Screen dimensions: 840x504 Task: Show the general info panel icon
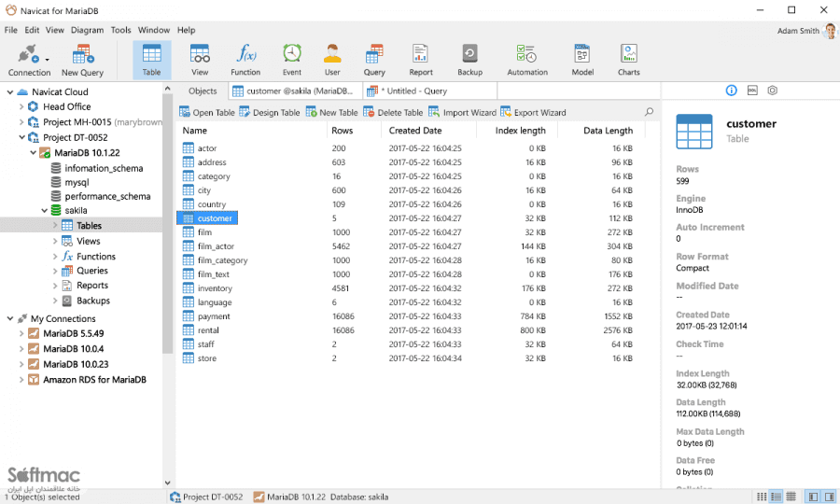pyautogui.click(x=731, y=91)
